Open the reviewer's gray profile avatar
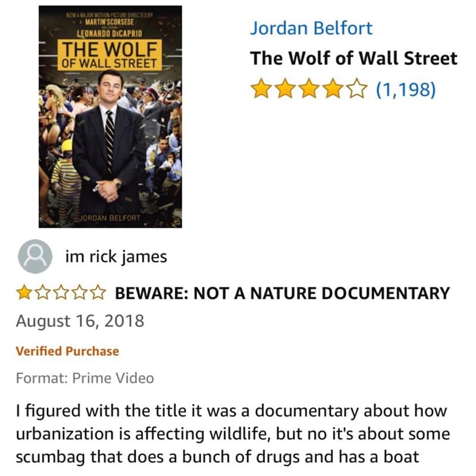The height and width of the screenshot is (476, 476). coord(35,256)
